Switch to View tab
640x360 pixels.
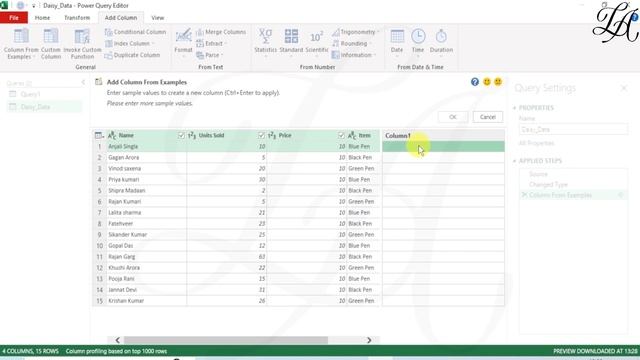pyautogui.click(x=158, y=18)
